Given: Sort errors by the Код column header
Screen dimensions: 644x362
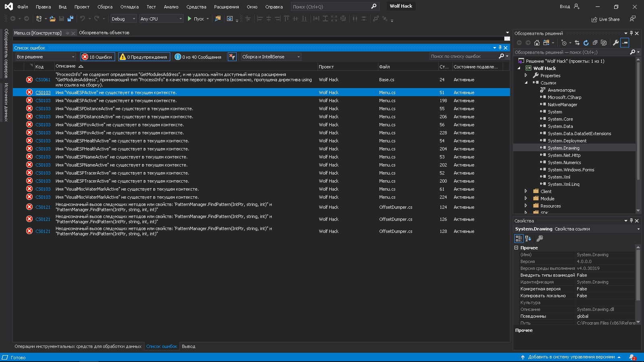Looking at the screenshot, I should click(x=39, y=67).
